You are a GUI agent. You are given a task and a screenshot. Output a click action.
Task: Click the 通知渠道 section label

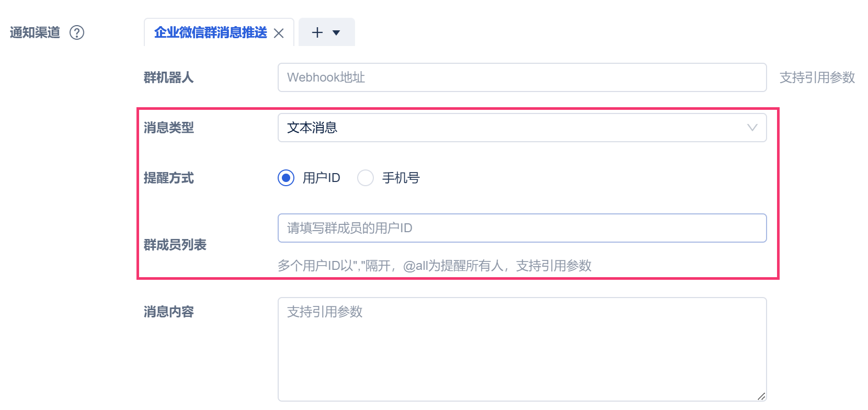click(35, 32)
